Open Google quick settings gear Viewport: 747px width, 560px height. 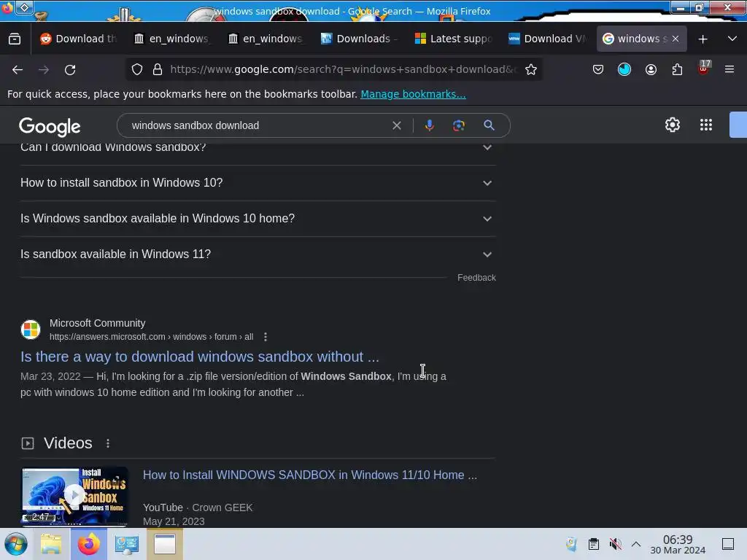[x=672, y=125]
